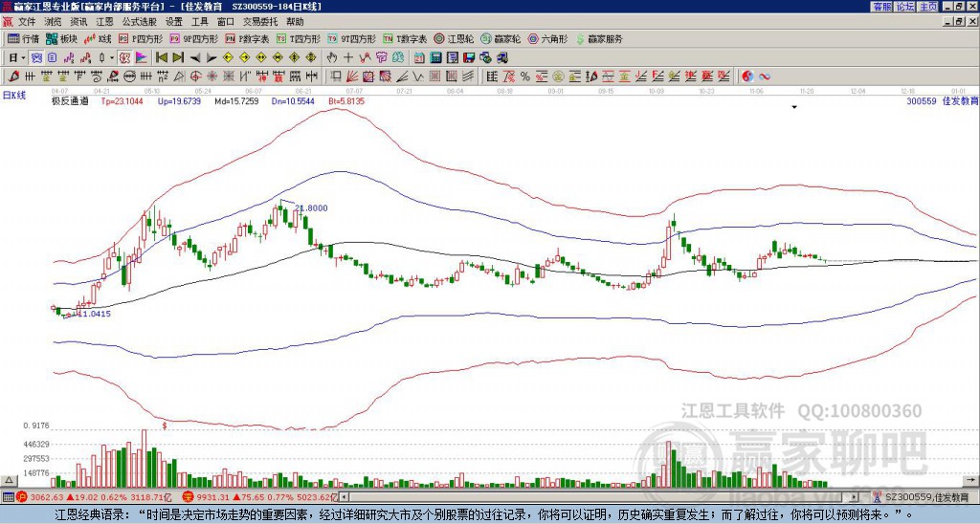Expand the 日 period dropdown arrow

tap(24, 58)
